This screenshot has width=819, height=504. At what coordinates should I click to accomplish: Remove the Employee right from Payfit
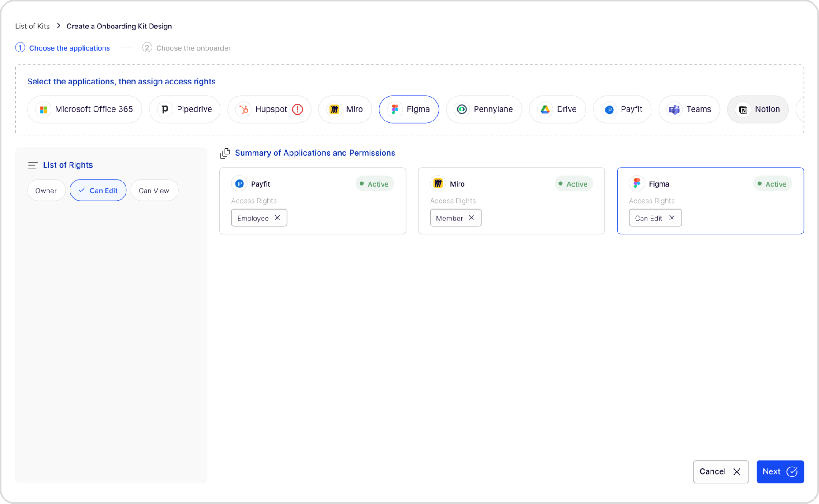point(277,218)
